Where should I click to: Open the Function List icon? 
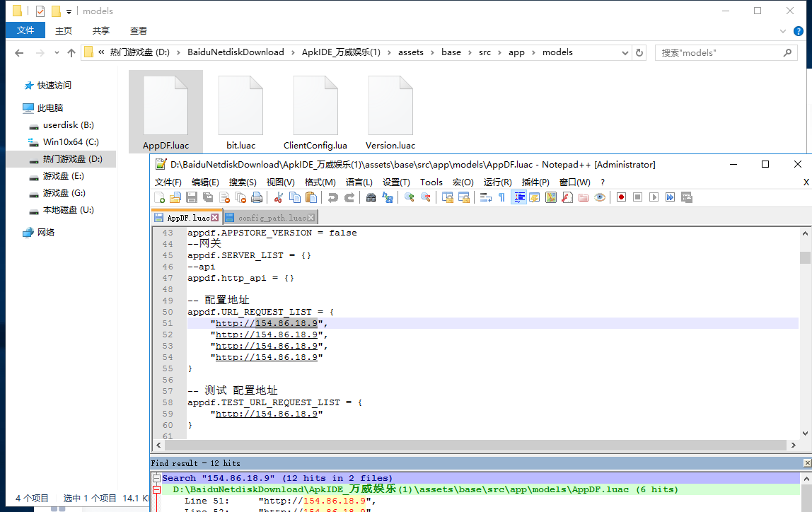click(567, 197)
